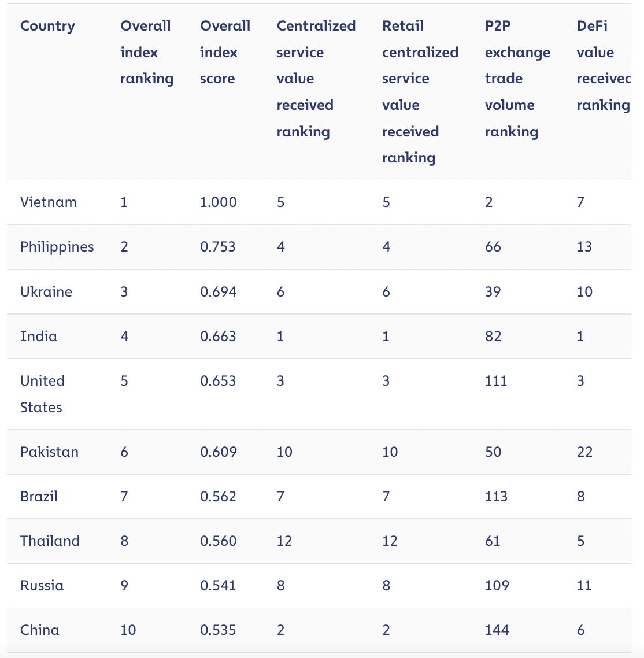Viewport: 644px width, 658px height.
Task: Click DeFi value received ranking header
Action: 604,65
